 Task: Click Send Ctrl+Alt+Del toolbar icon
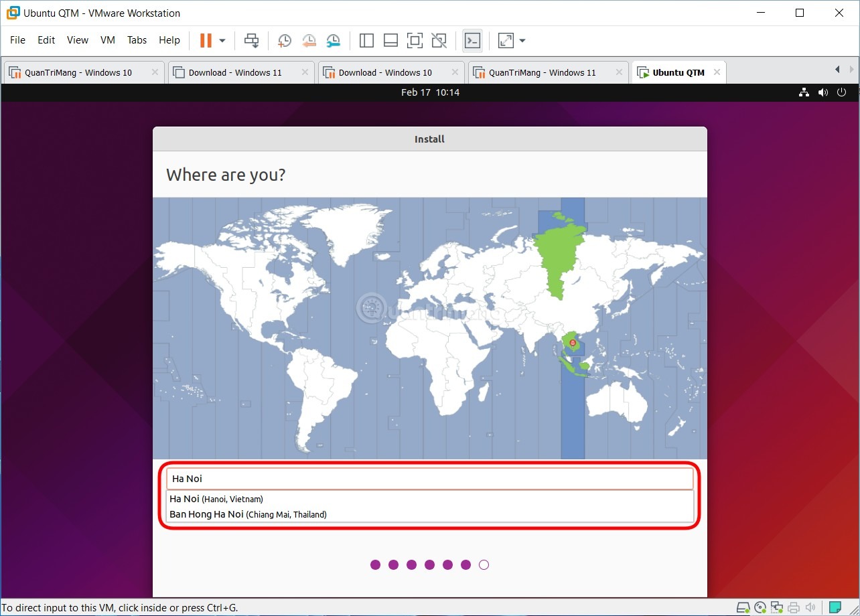[251, 41]
